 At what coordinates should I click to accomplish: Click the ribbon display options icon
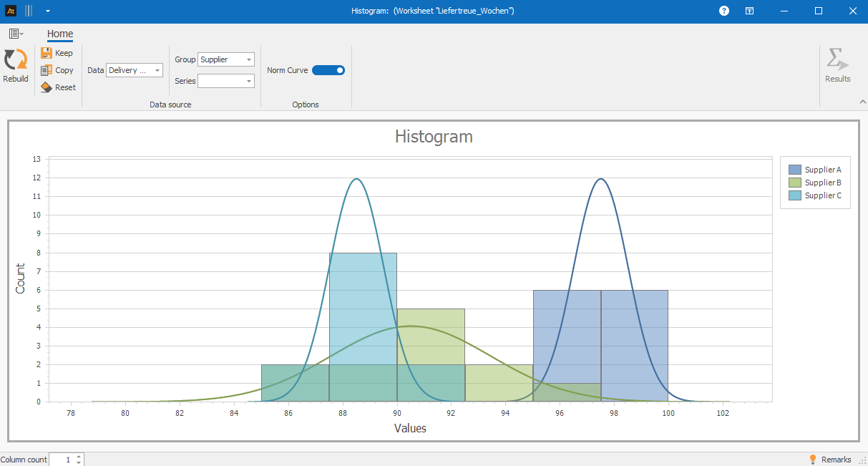coord(749,11)
